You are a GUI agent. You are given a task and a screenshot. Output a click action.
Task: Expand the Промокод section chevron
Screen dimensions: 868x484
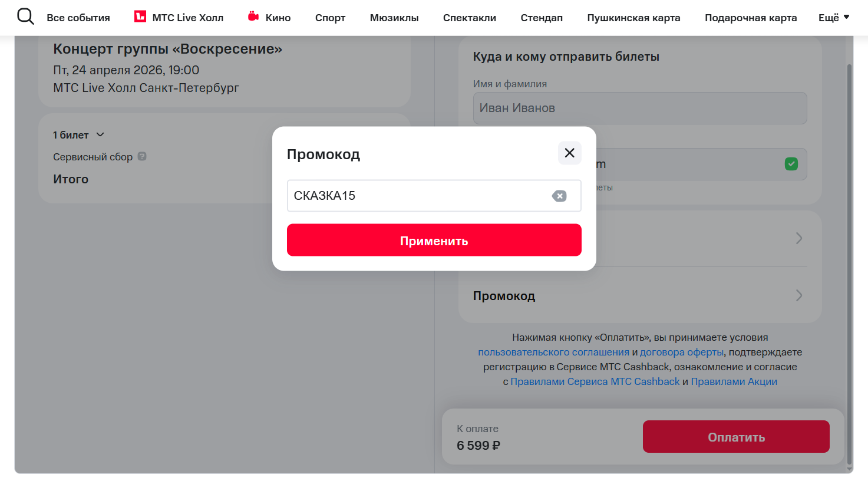(x=798, y=295)
